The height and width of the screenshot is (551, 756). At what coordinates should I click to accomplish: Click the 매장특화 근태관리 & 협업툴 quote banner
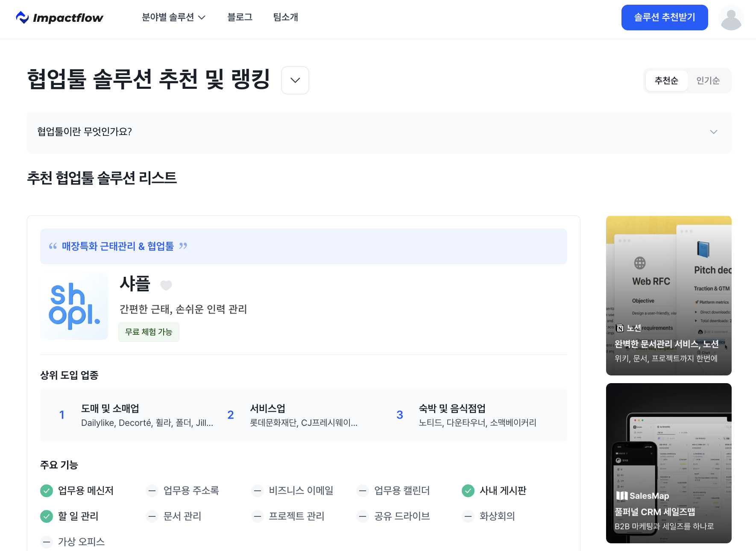tap(304, 246)
